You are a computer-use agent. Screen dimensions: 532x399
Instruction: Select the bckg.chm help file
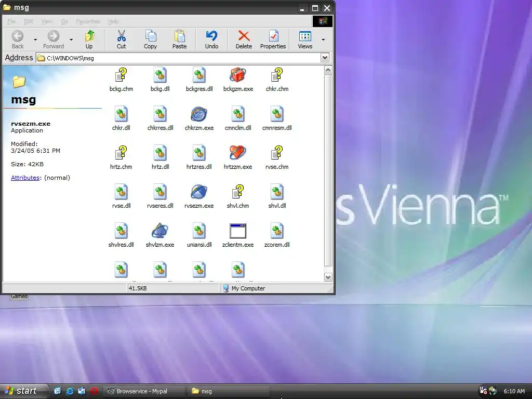click(x=121, y=75)
